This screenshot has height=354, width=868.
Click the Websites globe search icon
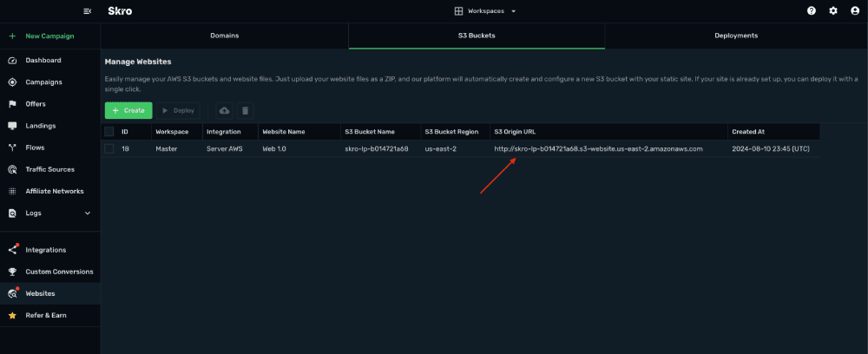pyautogui.click(x=12, y=294)
